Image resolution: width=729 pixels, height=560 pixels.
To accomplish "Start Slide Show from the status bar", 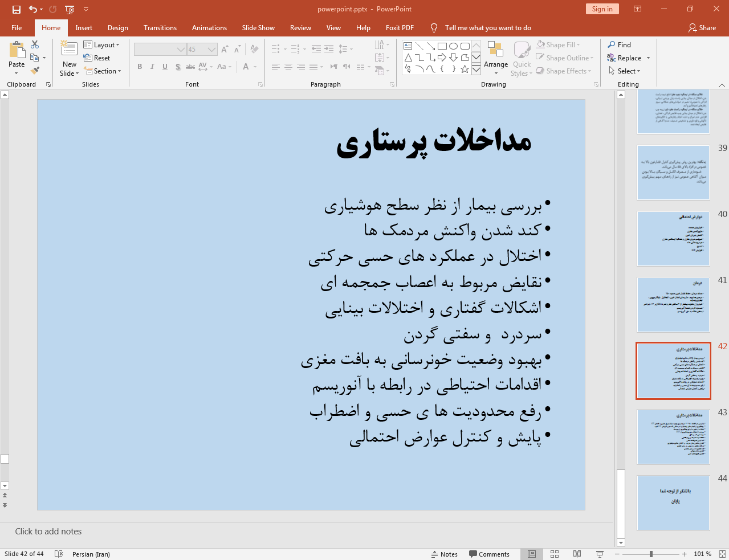I will (x=600, y=554).
